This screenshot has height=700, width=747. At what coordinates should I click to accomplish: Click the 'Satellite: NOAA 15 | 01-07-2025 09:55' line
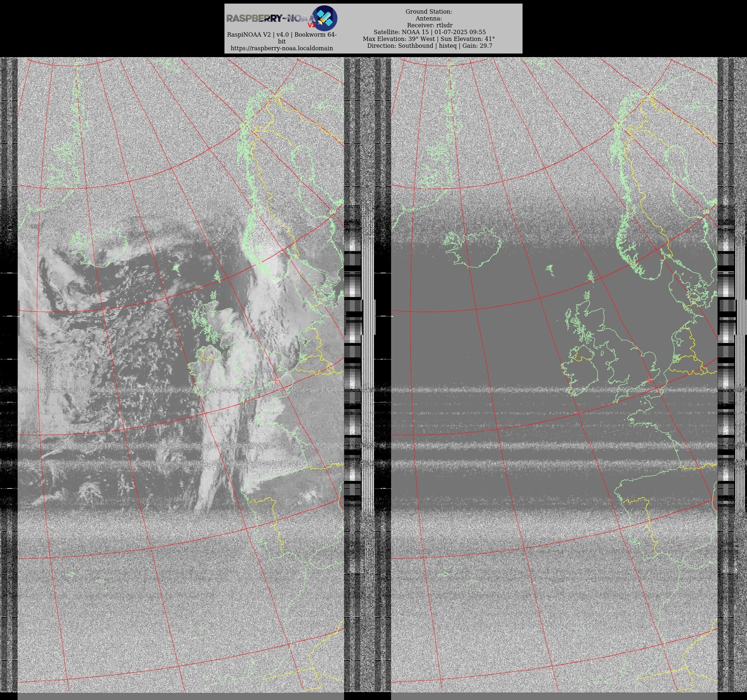[x=429, y=32]
